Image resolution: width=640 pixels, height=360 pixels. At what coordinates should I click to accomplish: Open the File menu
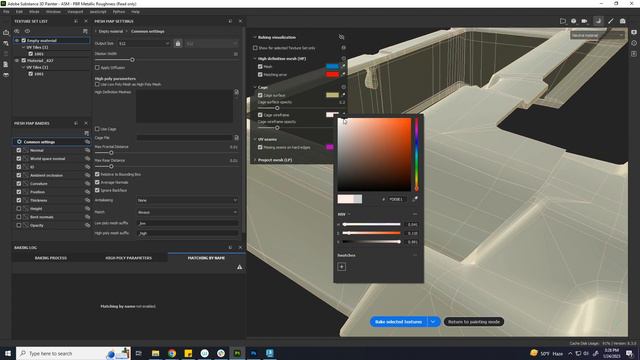[x=6, y=12]
